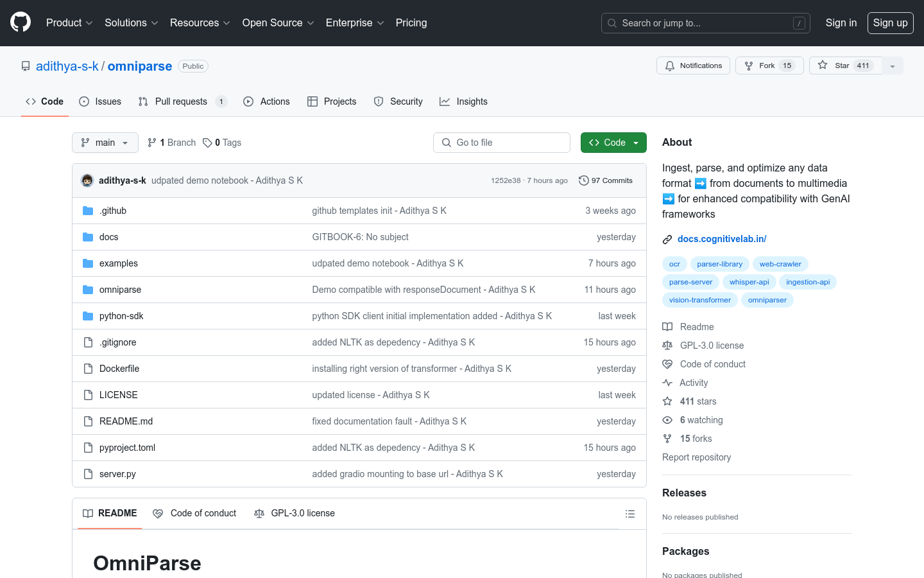924x578 pixels.
Task: Open the server.py file link
Action: coord(117,473)
